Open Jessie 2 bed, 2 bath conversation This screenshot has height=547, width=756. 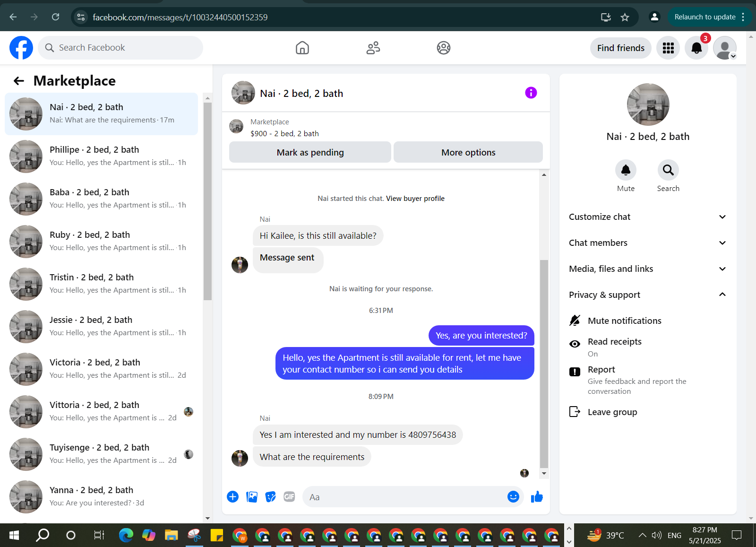click(x=102, y=327)
